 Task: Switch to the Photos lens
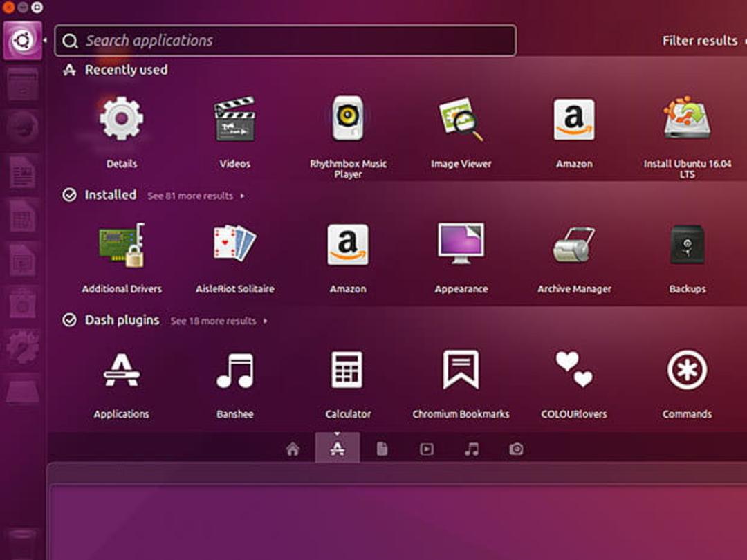point(516,449)
